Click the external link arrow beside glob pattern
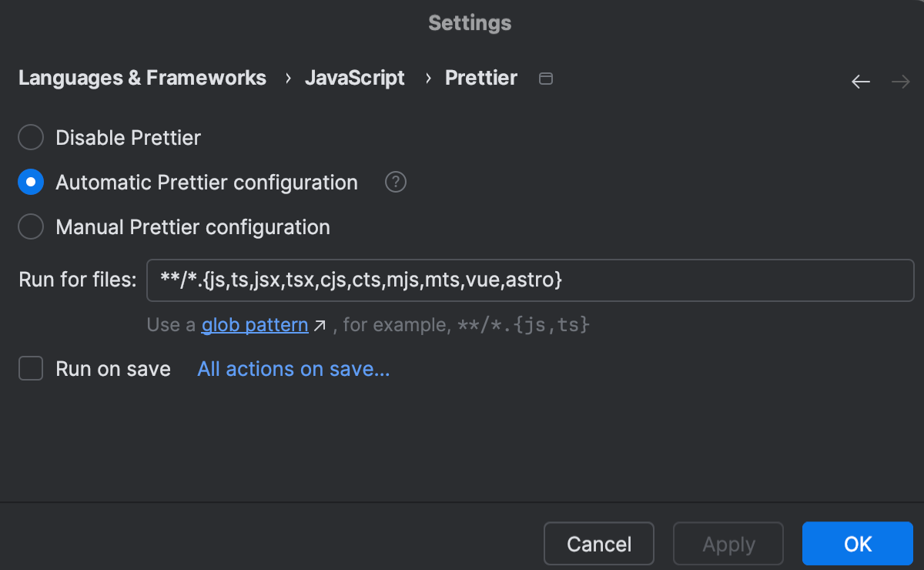924x570 pixels. coord(320,325)
